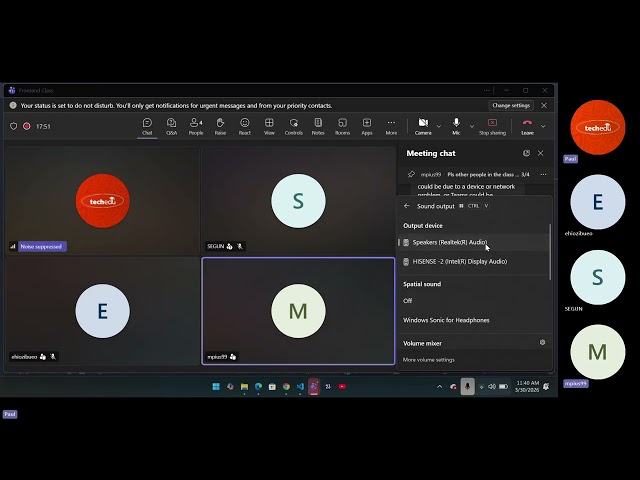Open Visual Studio Code from taskbar
Viewport: 640px width, 480px height.
coord(300,387)
